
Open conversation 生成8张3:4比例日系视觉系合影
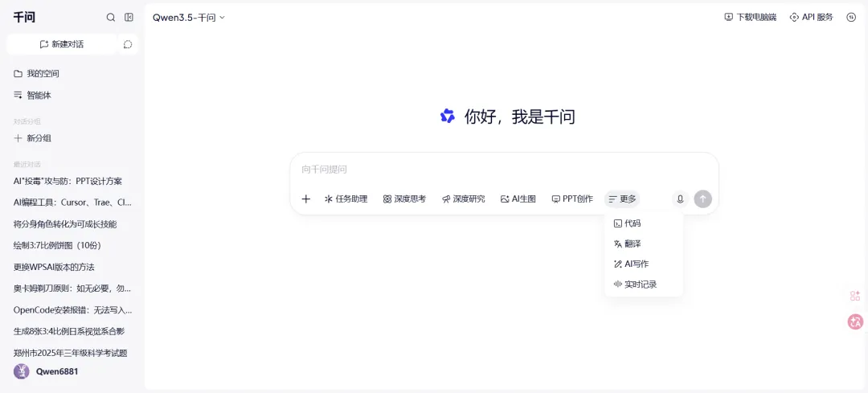[x=68, y=331]
